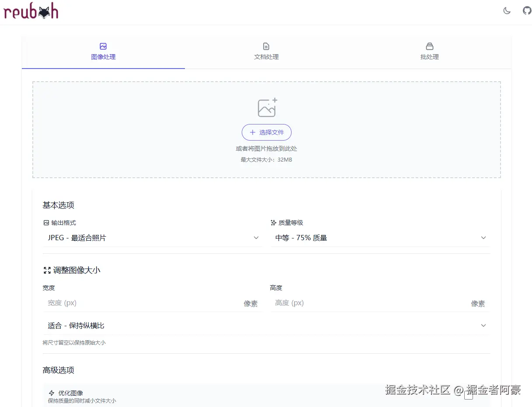Open the 批处理 tab

click(429, 52)
